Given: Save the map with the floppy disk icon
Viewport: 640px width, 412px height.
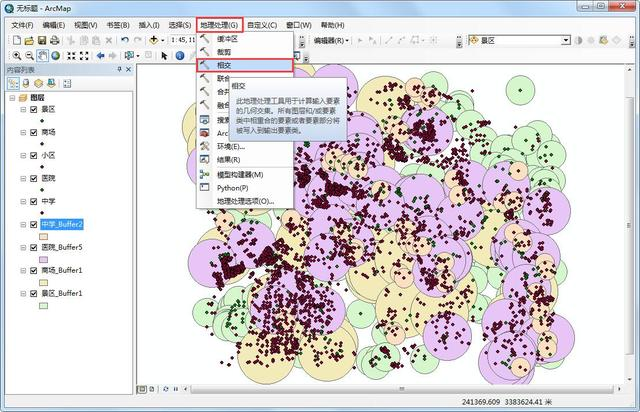Looking at the screenshot, I should coord(42,40).
